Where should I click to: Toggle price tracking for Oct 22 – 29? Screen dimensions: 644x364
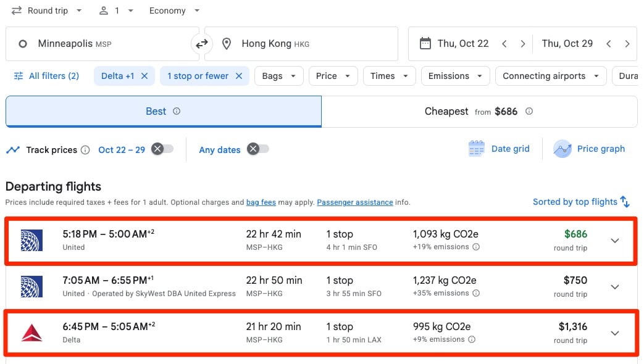(x=162, y=149)
